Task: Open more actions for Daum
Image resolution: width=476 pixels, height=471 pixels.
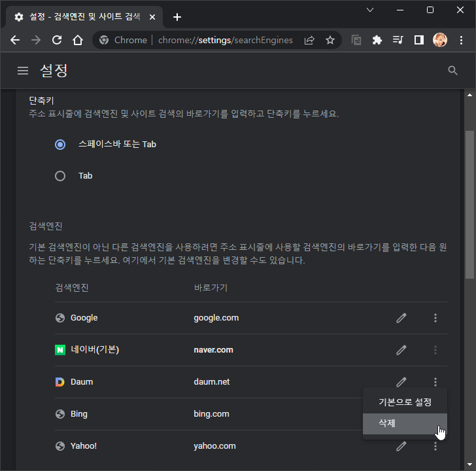Action: click(435, 382)
